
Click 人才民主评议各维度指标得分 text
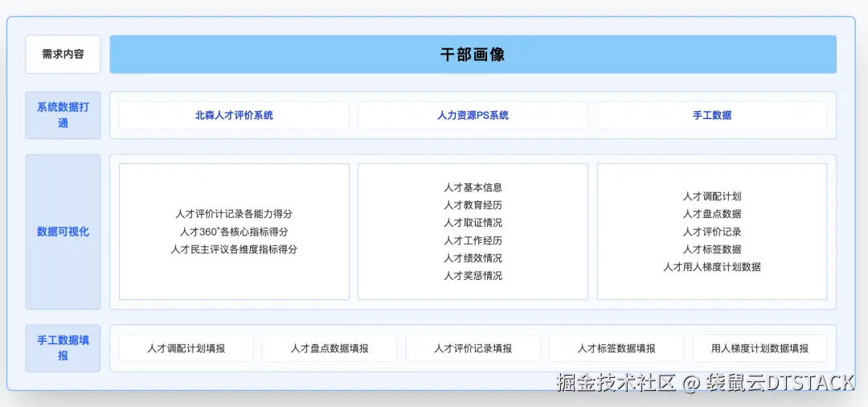[x=234, y=249]
